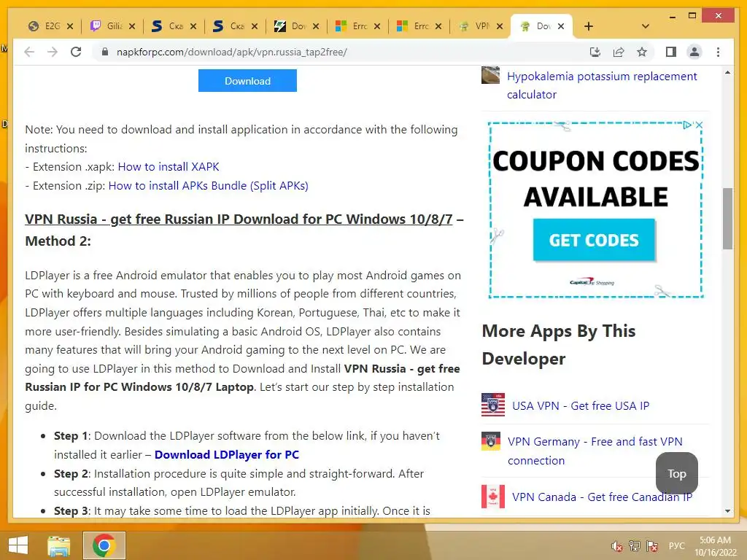Screen dimensions: 747x560
Task: Bookmark this page with star icon
Action: pyautogui.click(x=642, y=52)
